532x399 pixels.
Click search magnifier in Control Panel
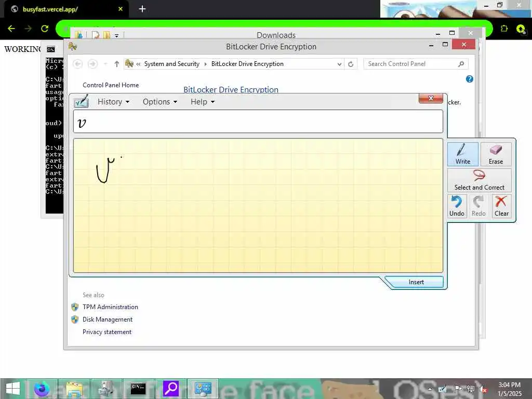point(461,64)
